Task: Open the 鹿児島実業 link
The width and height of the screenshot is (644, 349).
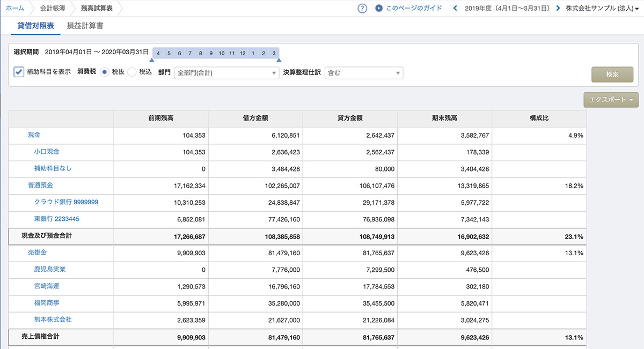Action: (50, 269)
